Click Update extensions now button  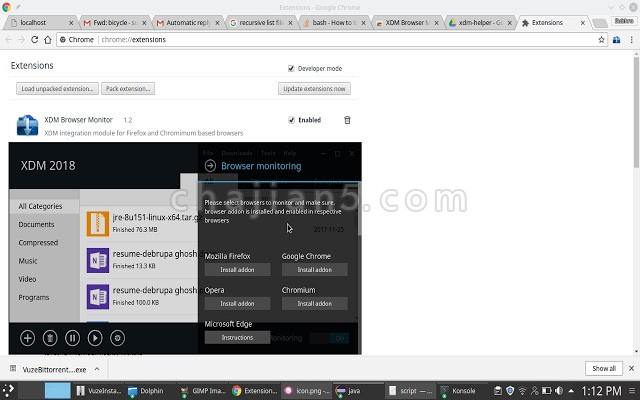click(314, 89)
